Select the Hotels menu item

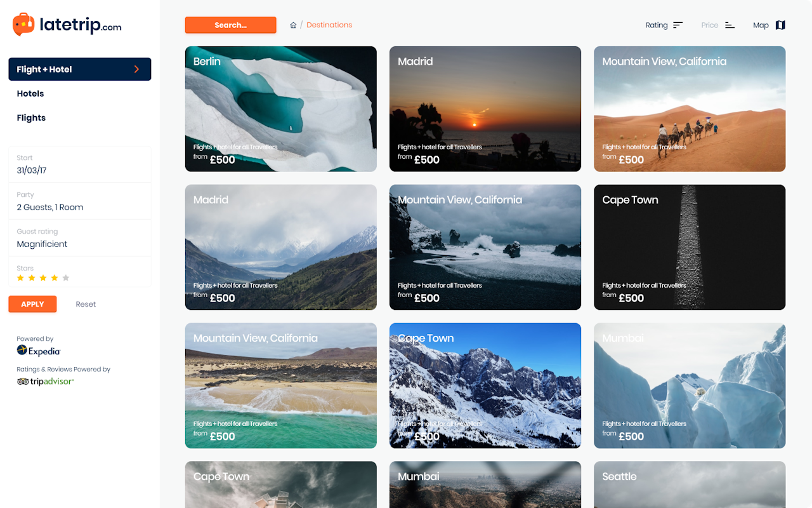(30, 93)
